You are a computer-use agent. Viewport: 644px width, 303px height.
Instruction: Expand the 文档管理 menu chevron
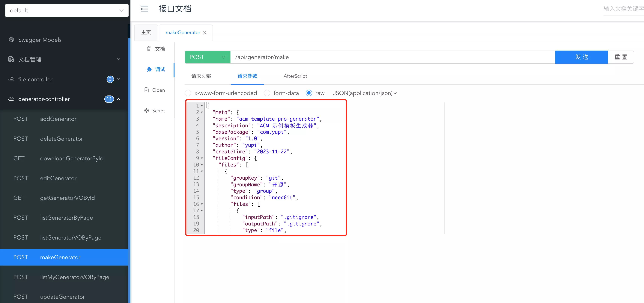118,59
